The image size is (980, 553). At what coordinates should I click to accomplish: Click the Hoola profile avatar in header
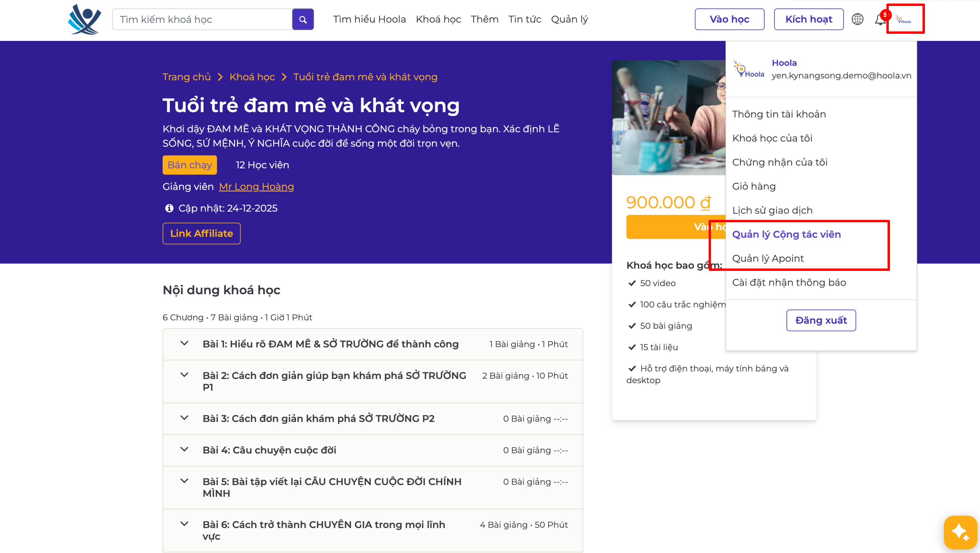(x=905, y=19)
